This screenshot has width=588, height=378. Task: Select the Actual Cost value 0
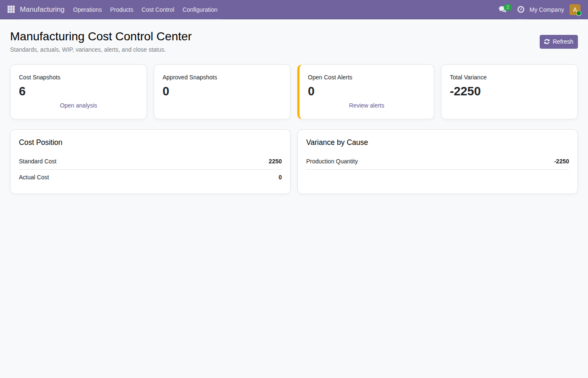pyautogui.click(x=280, y=177)
